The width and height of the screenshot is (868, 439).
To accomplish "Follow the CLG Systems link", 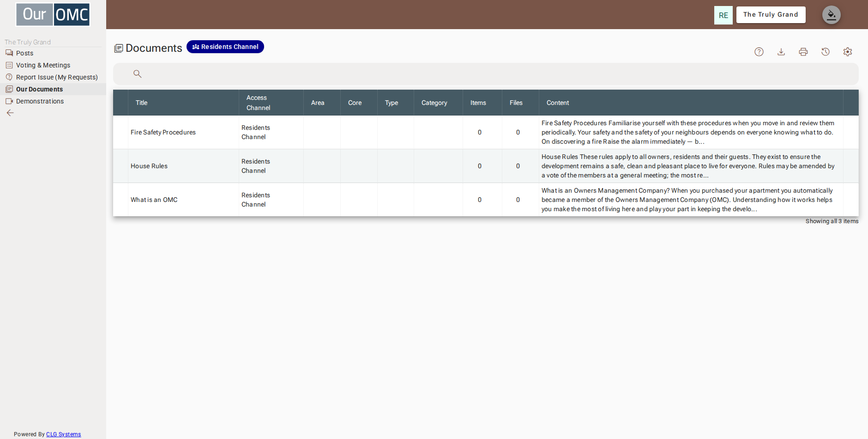I will click(64, 434).
